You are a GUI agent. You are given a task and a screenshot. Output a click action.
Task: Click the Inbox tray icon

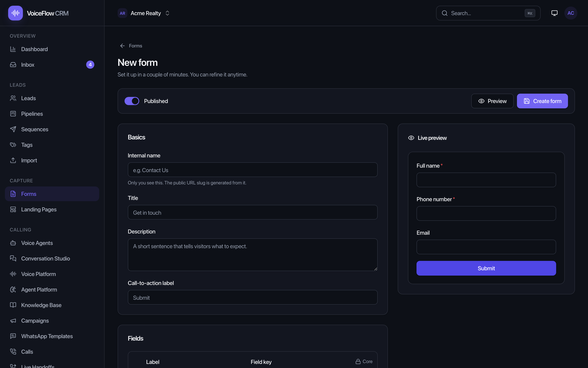pos(13,65)
